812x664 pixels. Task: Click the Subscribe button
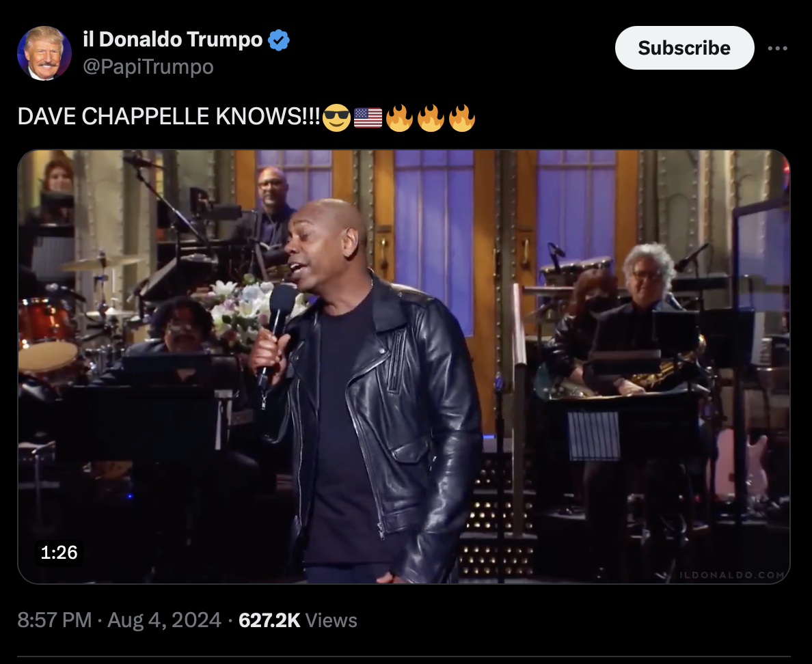(684, 48)
